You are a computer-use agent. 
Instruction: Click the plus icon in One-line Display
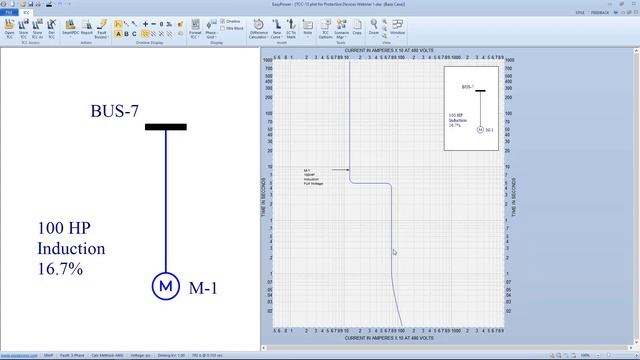[x=145, y=24]
